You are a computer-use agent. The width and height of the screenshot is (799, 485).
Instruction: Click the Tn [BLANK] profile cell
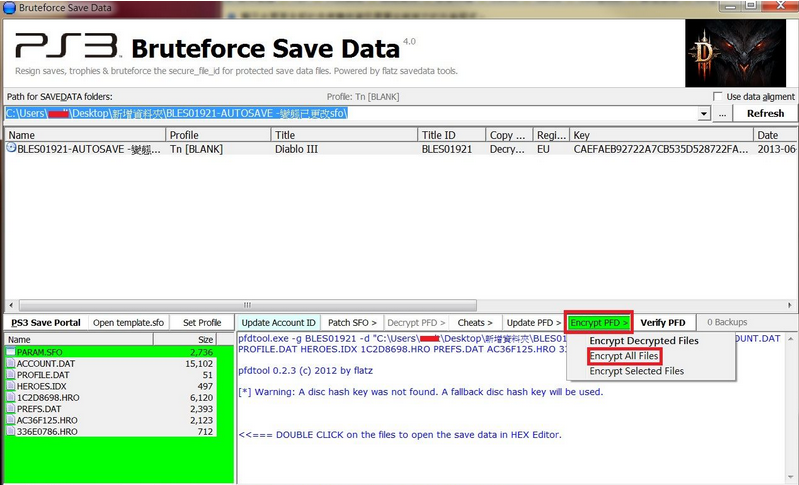pyautogui.click(x=196, y=149)
